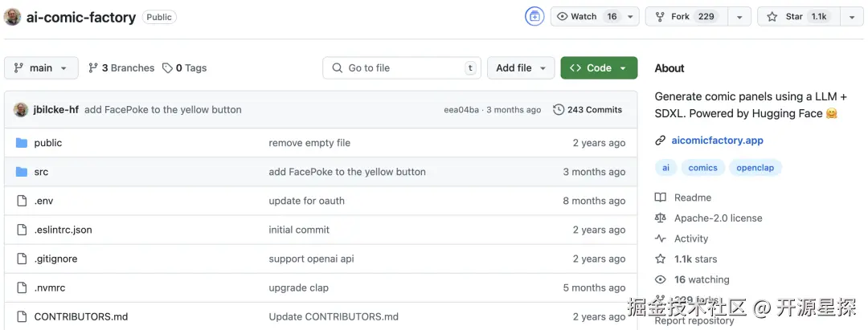Click the Fork repository icon

[660, 17]
